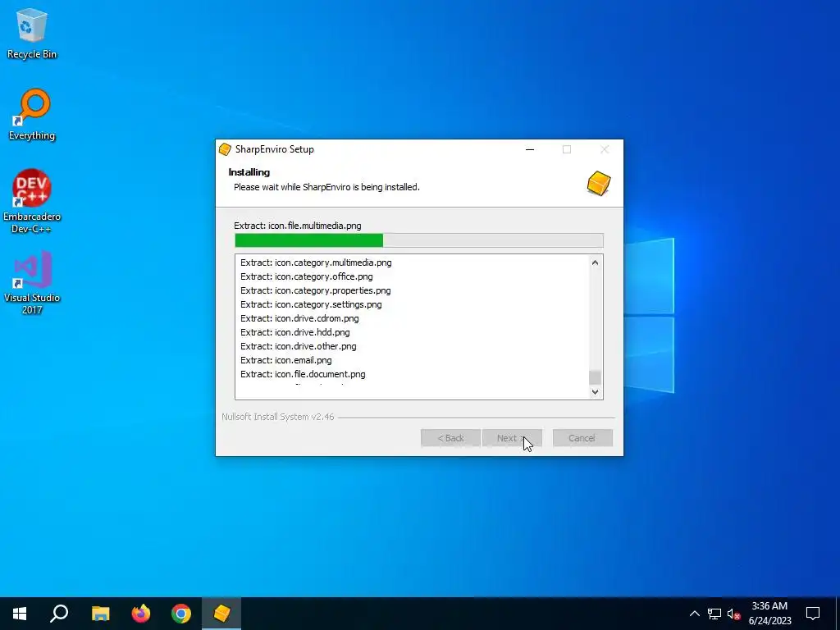Select 'Extract: icon.category.multimedia.png' log line
This screenshot has height=630, width=840.
pyautogui.click(x=316, y=262)
